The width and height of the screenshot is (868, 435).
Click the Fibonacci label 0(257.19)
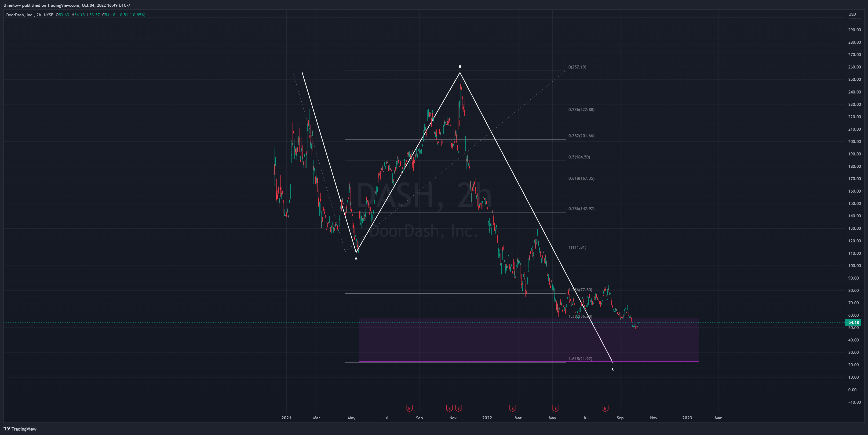(x=577, y=67)
